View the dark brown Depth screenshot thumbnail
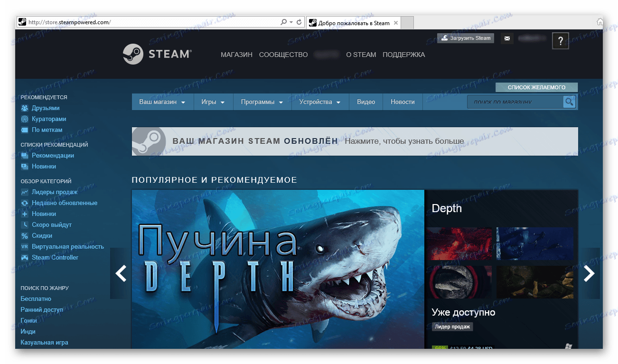 click(x=534, y=282)
